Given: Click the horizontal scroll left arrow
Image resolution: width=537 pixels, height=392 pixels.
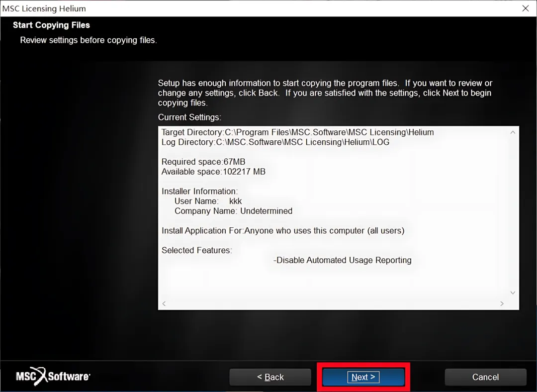Looking at the screenshot, I should pyautogui.click(x=164, y=303).
